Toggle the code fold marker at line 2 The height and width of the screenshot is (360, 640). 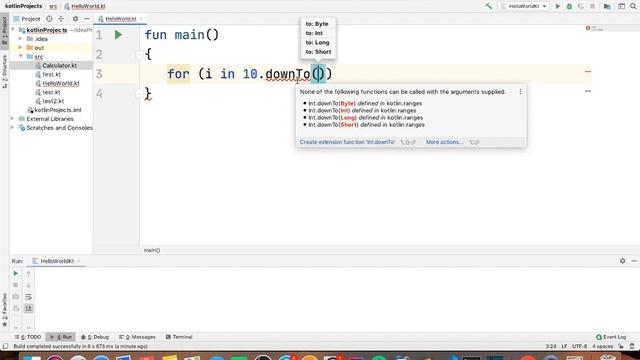coord(139,54)
